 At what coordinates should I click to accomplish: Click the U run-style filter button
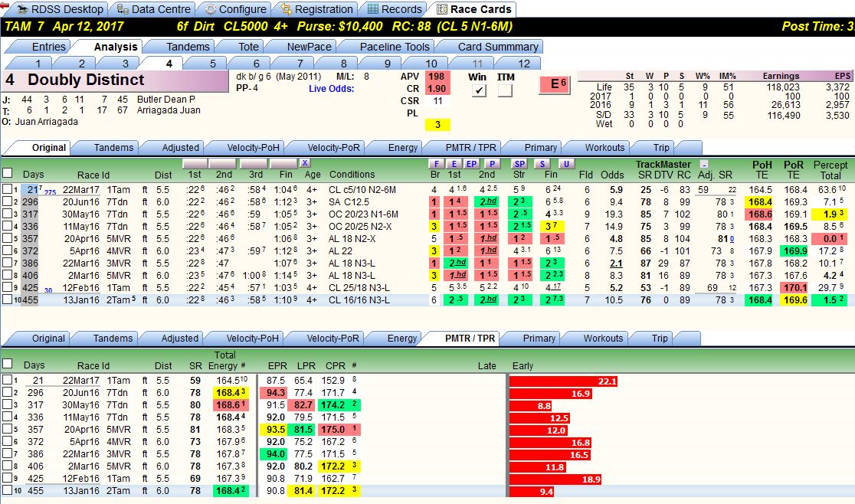point(566,163)
